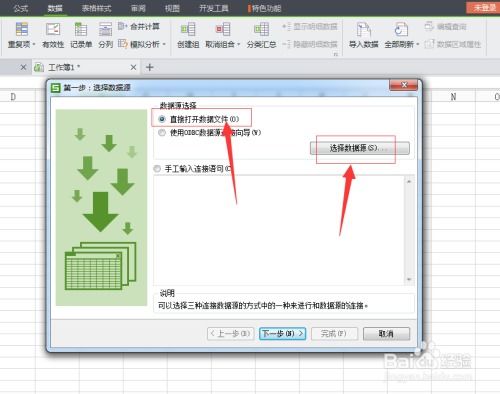Switch to the 数据 ribbon tab
500x394 pixels.
click(55, 8)
